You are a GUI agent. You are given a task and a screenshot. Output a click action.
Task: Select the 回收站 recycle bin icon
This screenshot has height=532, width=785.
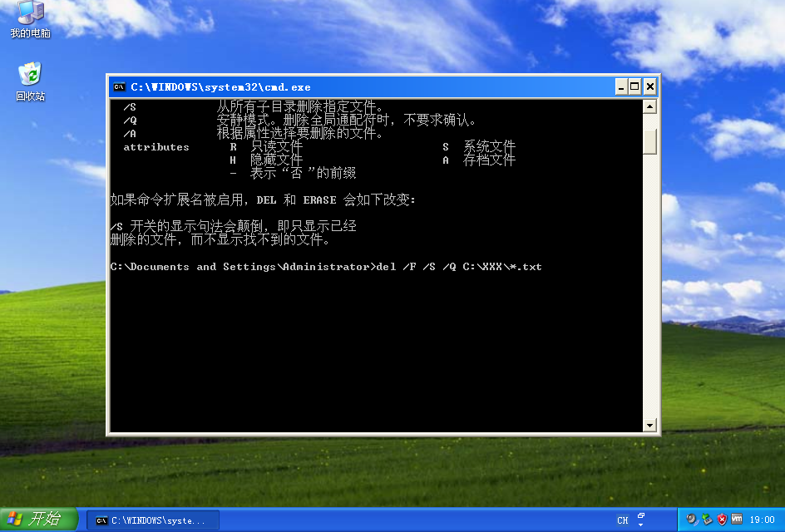click(x=30, y=75)
